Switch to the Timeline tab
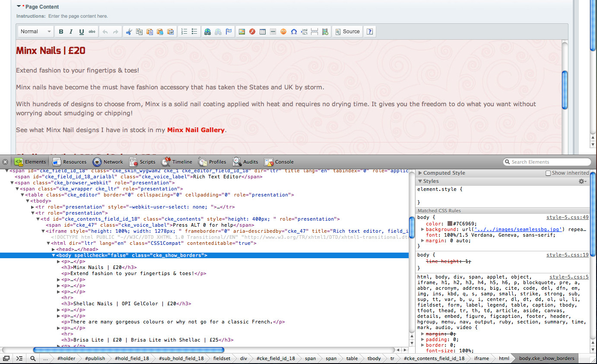The image size is (597, 364). [177, 162]
